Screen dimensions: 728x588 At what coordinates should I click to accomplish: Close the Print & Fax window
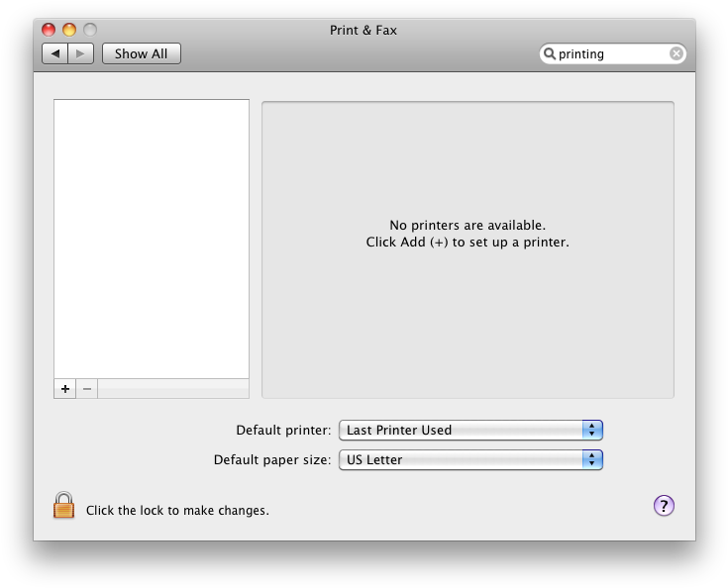(49, 30)
